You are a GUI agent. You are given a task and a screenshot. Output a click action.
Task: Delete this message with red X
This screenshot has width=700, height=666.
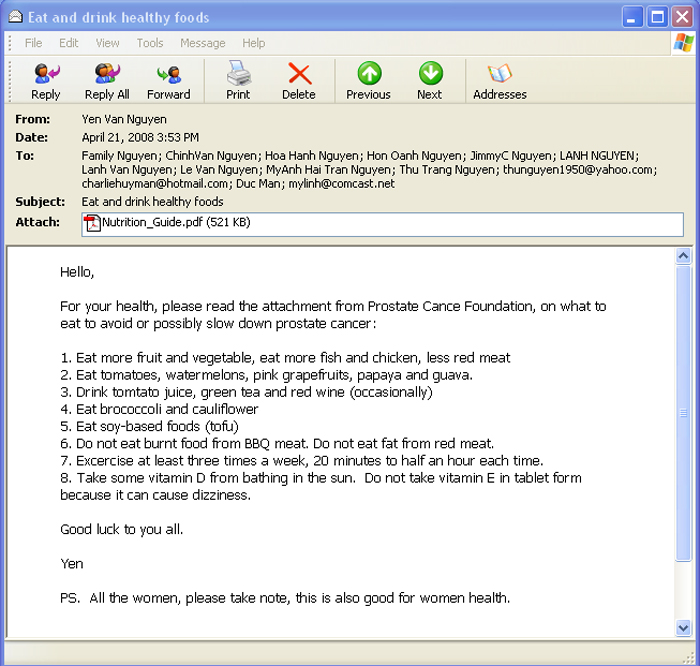pyautogui.click(x=299, y=81)
